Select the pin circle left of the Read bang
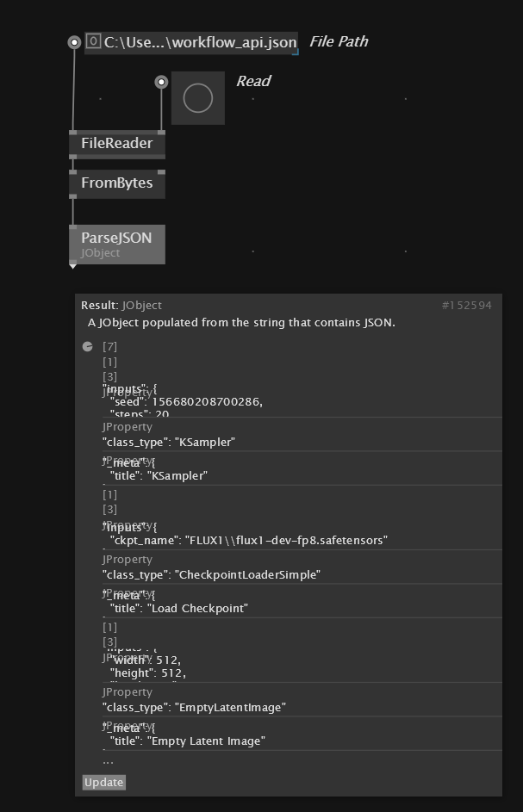Viewport: 523px width, 812px height. (161, 82)
